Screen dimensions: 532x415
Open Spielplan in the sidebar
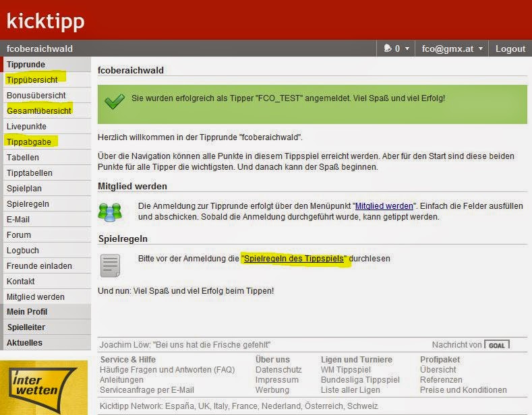tap(47, 189)
